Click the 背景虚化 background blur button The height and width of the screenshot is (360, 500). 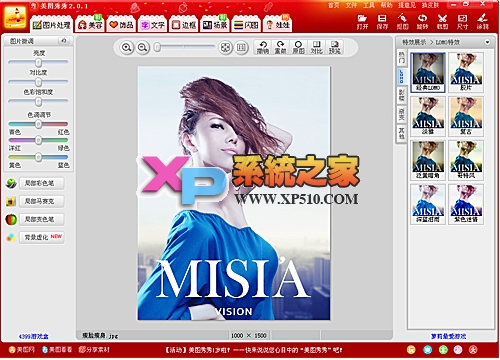coord(42,237)
